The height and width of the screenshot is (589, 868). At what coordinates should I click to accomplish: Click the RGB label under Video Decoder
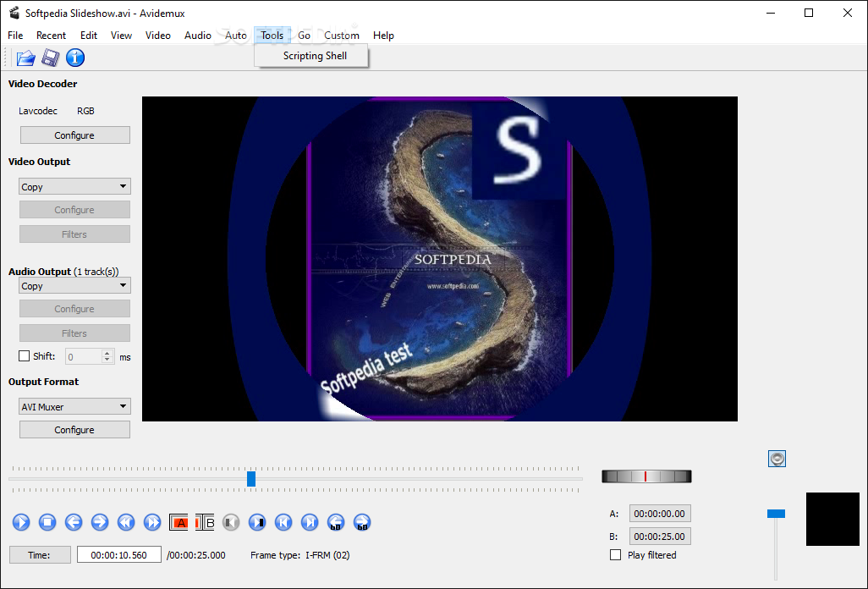tap(85, 111)
